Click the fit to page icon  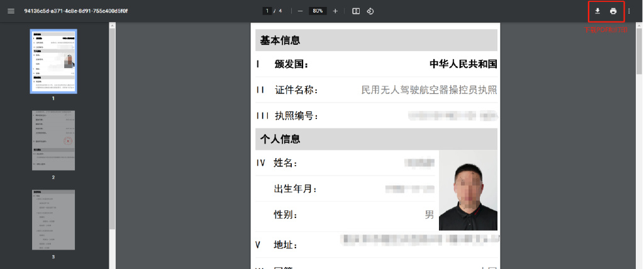(x=356, y=11)
